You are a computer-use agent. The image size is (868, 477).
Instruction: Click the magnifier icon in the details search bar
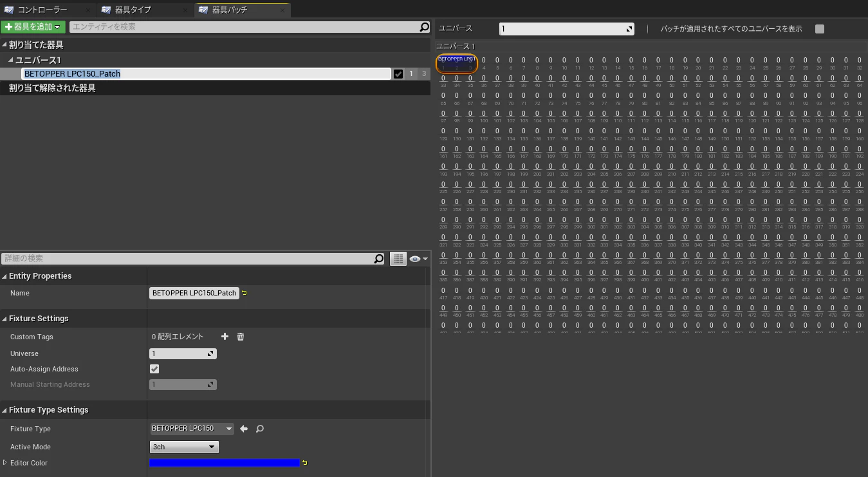point(379,259)
